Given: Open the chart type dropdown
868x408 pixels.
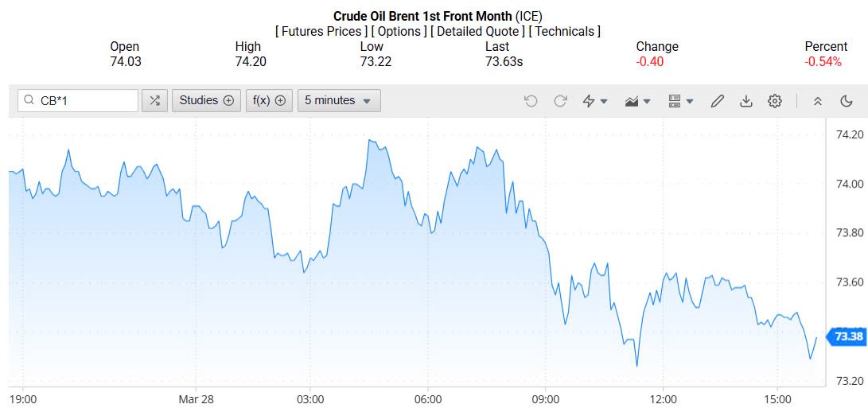Looking at the screenshot, I should (638, 101).
